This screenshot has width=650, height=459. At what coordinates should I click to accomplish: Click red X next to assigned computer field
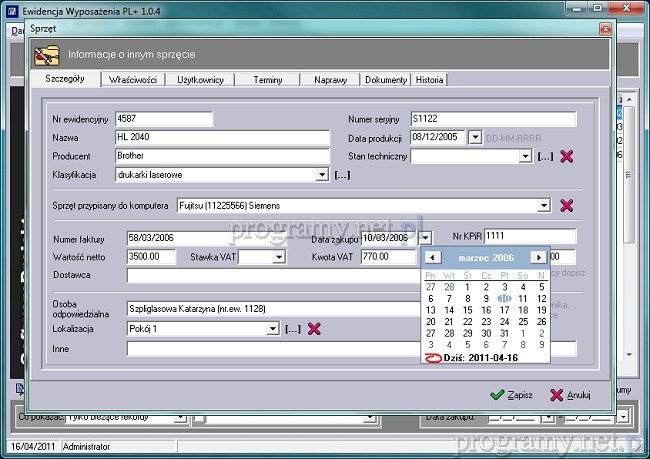[x=566, y=205]
